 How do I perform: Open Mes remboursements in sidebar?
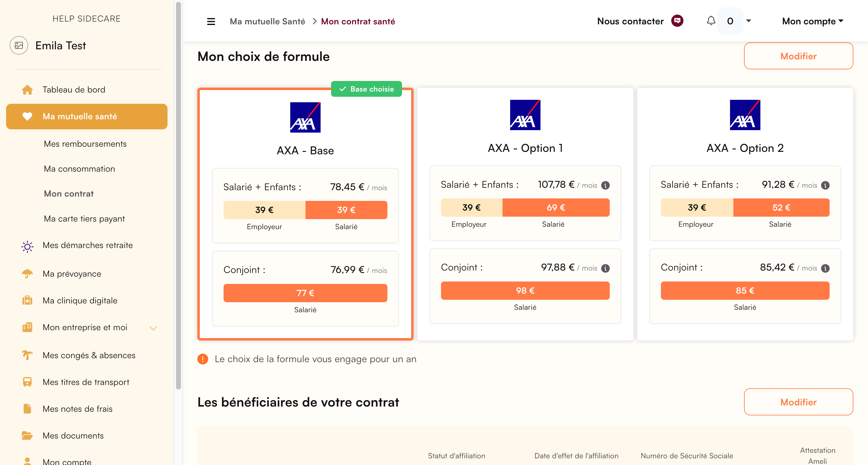point(85,144)
